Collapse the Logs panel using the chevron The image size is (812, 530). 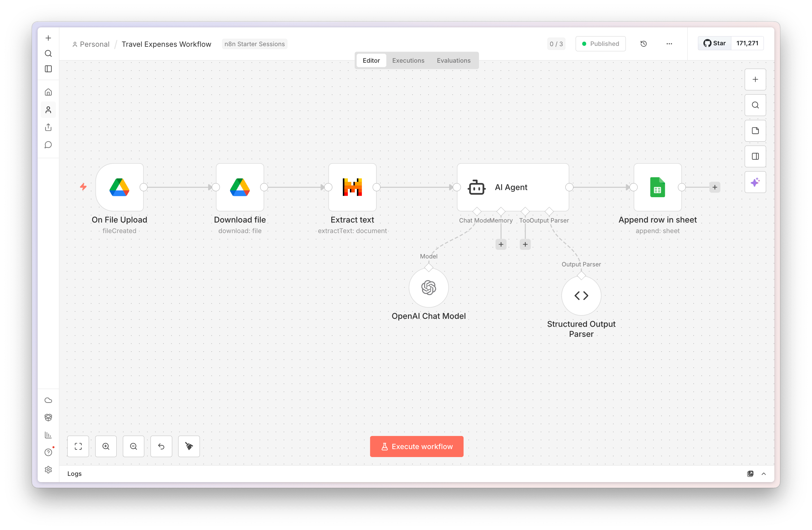(764, 474)
